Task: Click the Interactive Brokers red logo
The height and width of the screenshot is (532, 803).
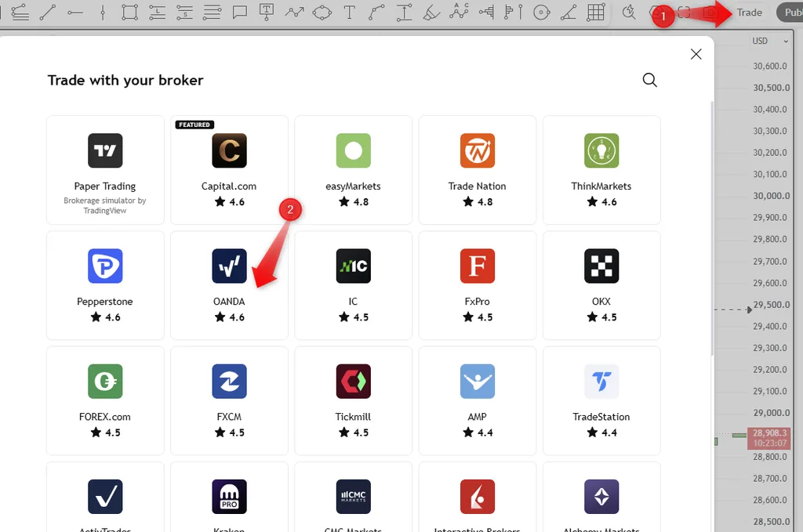Action: (478, 497)
